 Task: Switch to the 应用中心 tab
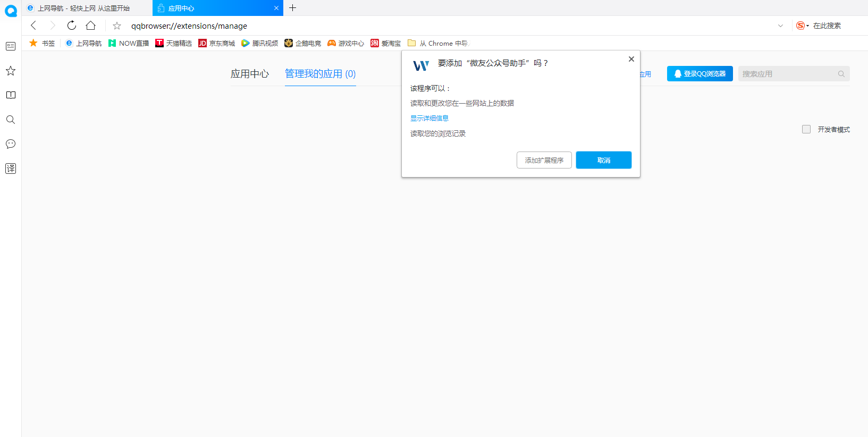(250, 74)
